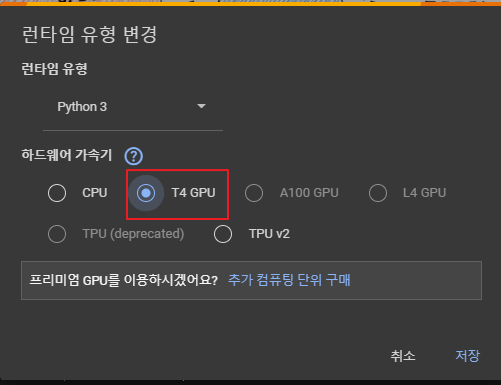501x385 pixels.
Task: Select the L4 GPU radio button
Action: point(378,193)
